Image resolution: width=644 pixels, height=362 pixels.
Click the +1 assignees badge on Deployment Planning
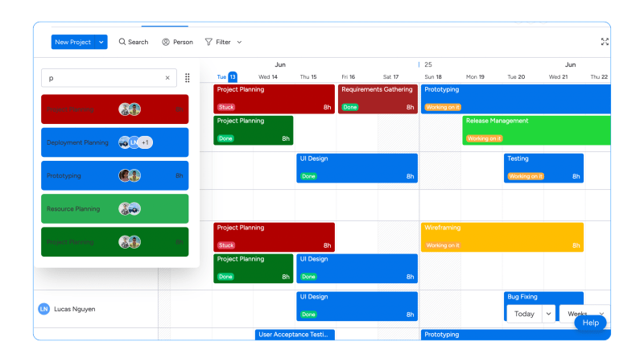pyautogui.click(x=145, y=142)
